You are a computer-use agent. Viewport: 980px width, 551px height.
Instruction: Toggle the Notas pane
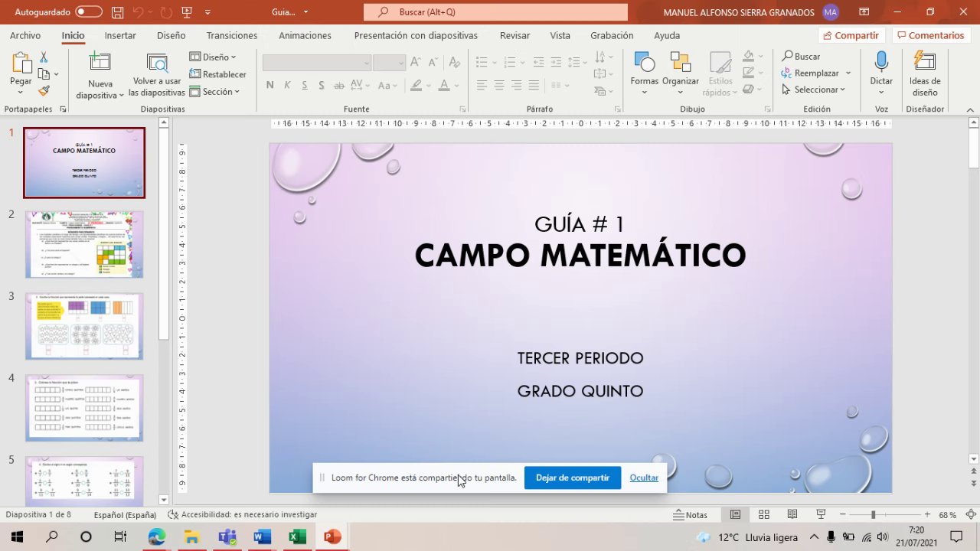[690, 515]
